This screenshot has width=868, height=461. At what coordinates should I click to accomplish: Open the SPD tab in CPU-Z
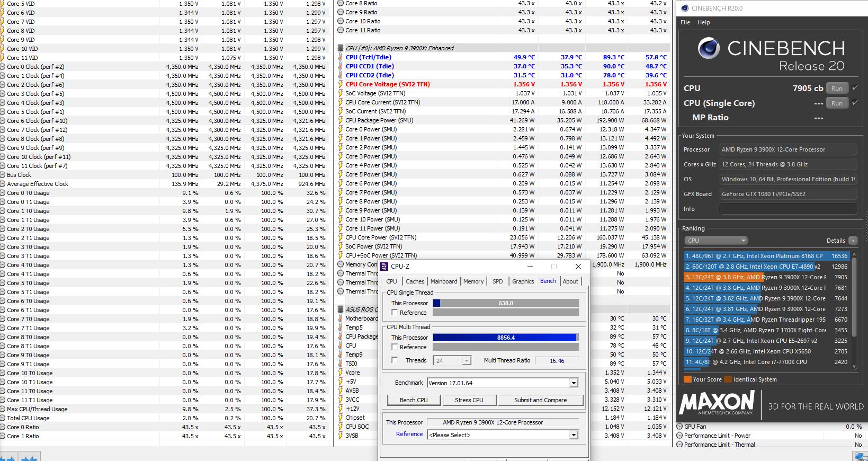[x=498, y=281]
